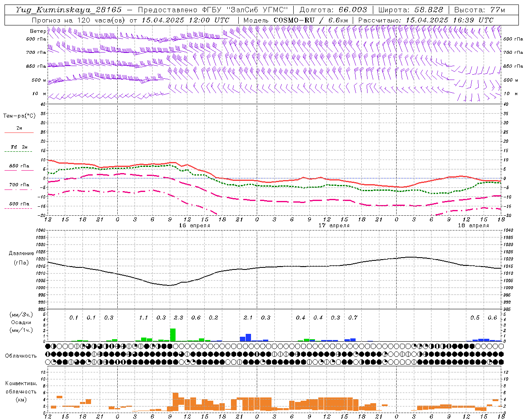Click the (мм/1ч.) precipitation unit label
Image resolution: width=525 pixels, height=420 pixels.
click(21, 330)
